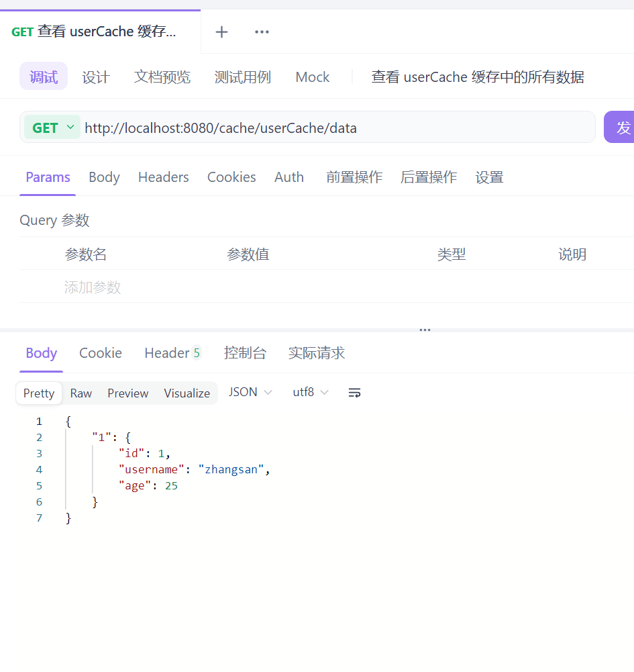Open the utf8 encoding dropdown

point(311,392)
